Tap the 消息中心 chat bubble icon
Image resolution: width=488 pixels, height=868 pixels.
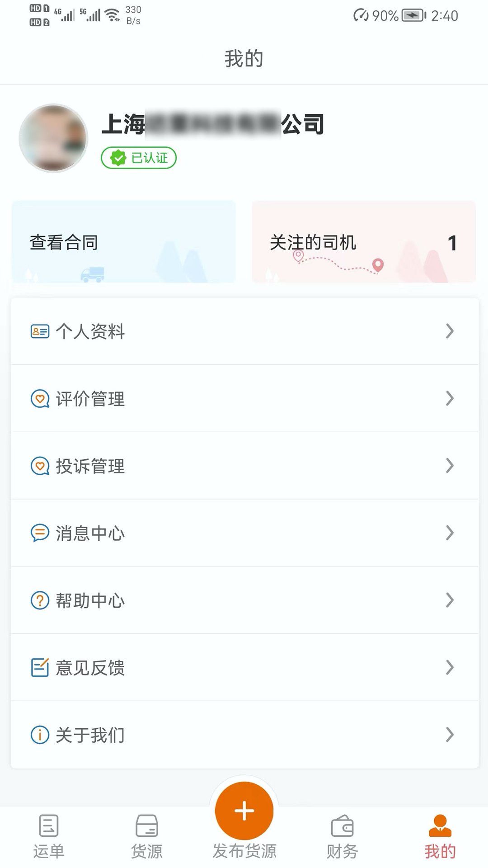(40, 533)
